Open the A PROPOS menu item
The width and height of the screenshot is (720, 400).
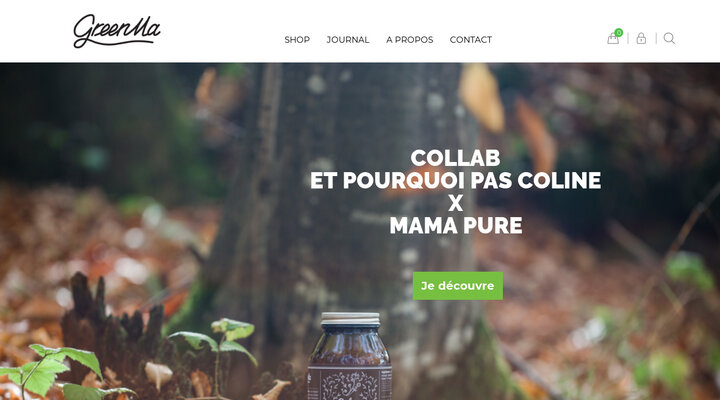[410, 40]
